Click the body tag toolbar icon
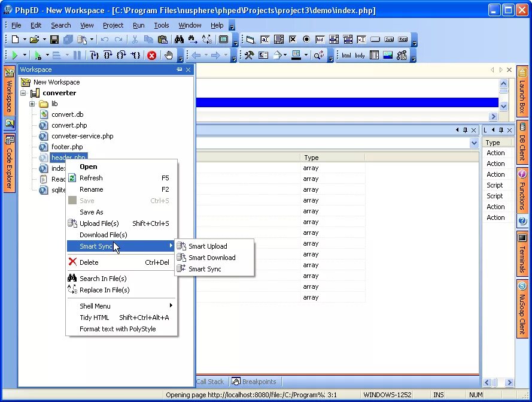Image resolution: width=532 pixels, height=402 pixels. [360, 55]
